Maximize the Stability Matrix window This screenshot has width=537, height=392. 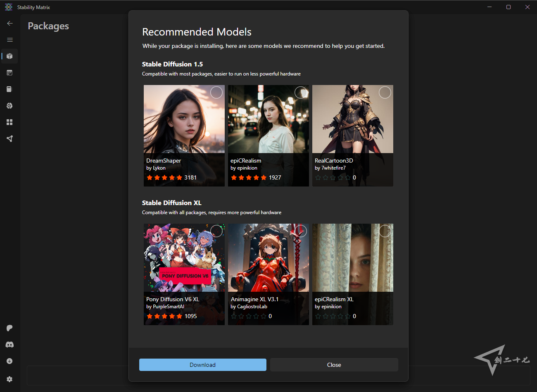508,7
